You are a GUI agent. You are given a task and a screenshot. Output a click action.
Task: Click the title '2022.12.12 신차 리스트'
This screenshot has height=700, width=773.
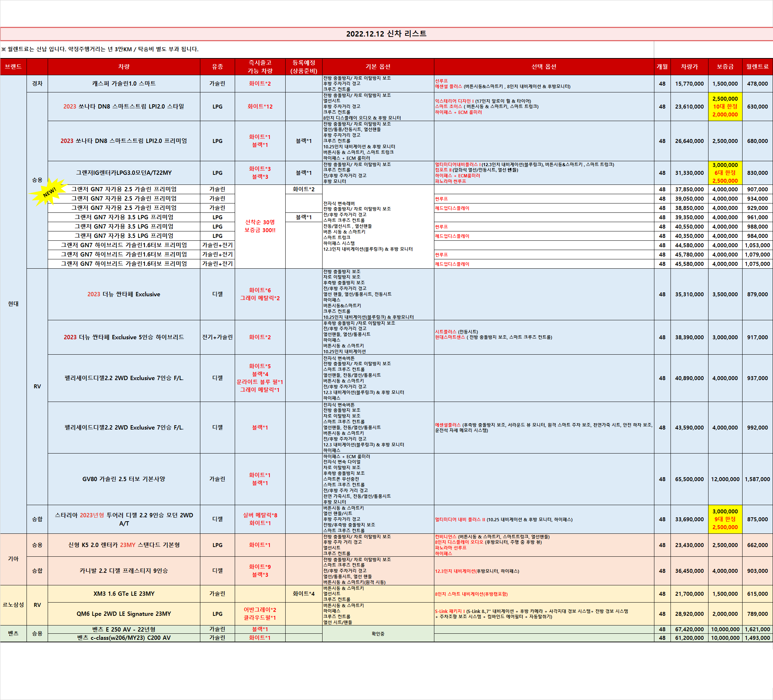(x=386, y=34)
